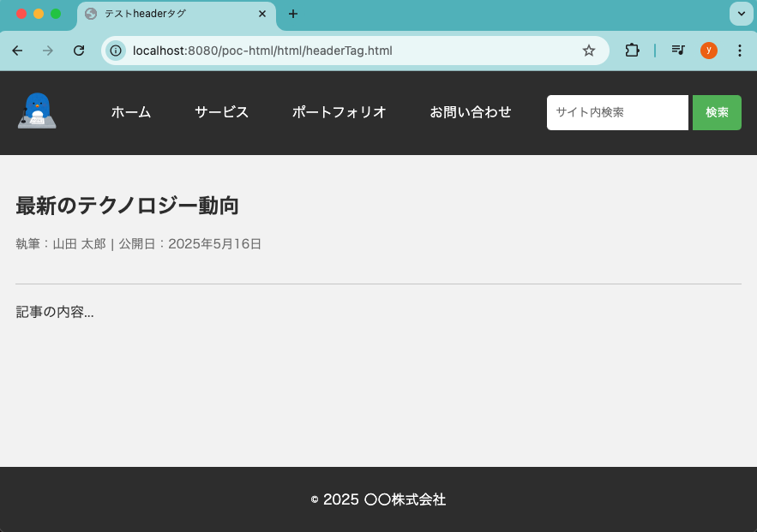Close the テストheaderタグ tab

coord(262,14)
